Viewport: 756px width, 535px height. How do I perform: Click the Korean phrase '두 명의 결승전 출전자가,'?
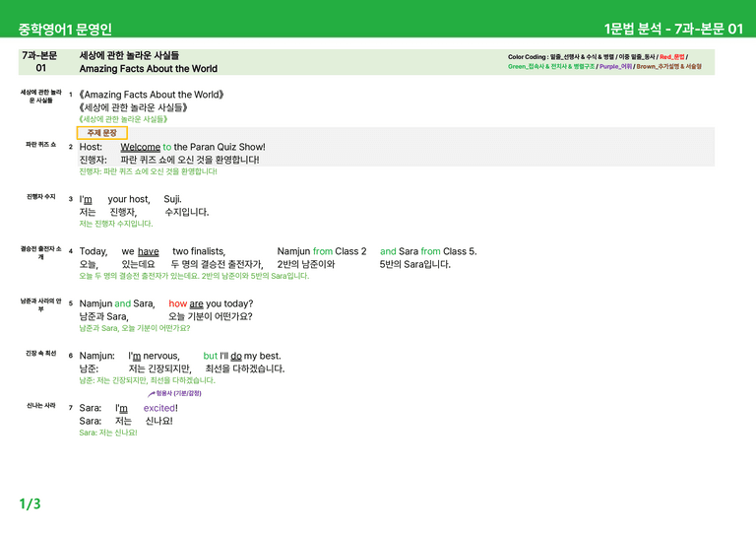pyautogui.click(x=217, y=264)
